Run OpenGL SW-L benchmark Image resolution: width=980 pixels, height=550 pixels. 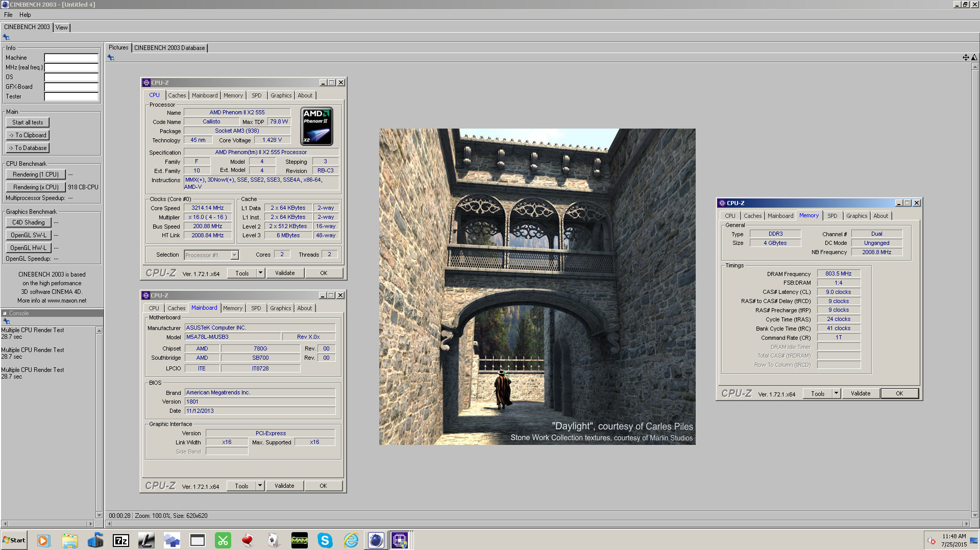[29, 235]
